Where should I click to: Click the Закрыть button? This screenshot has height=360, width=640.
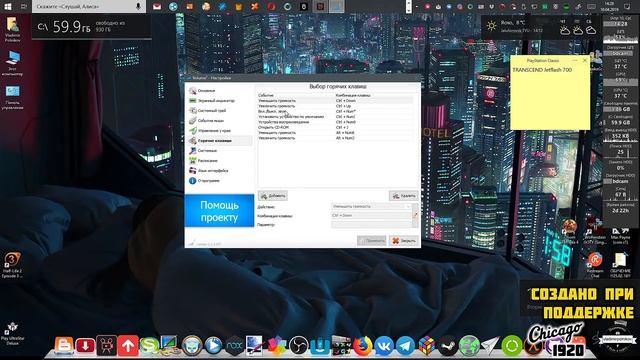click(x=404, y=241)
